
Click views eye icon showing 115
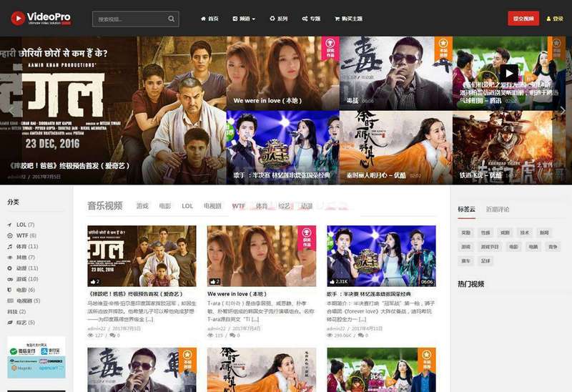pyautogui.click(x=210, y=335)
